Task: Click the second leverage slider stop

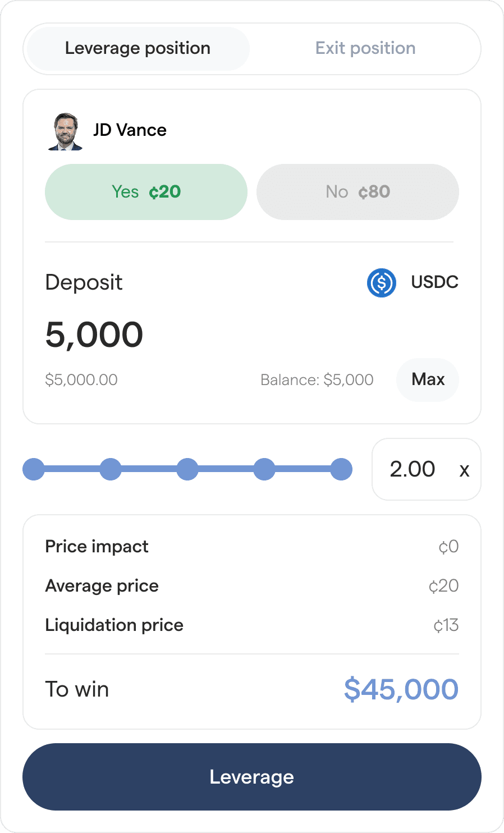Action: pos(111,469)
